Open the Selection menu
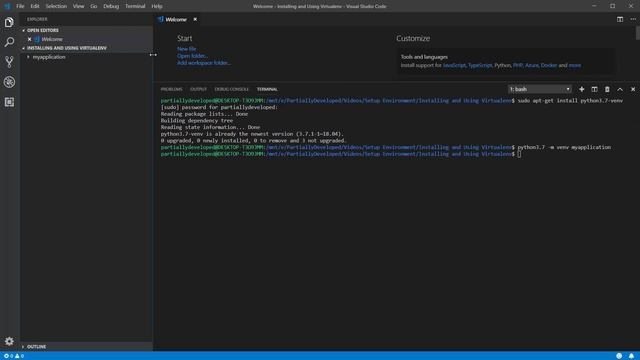The height and width of the screenshot is (360, 640). coord(56,6)
